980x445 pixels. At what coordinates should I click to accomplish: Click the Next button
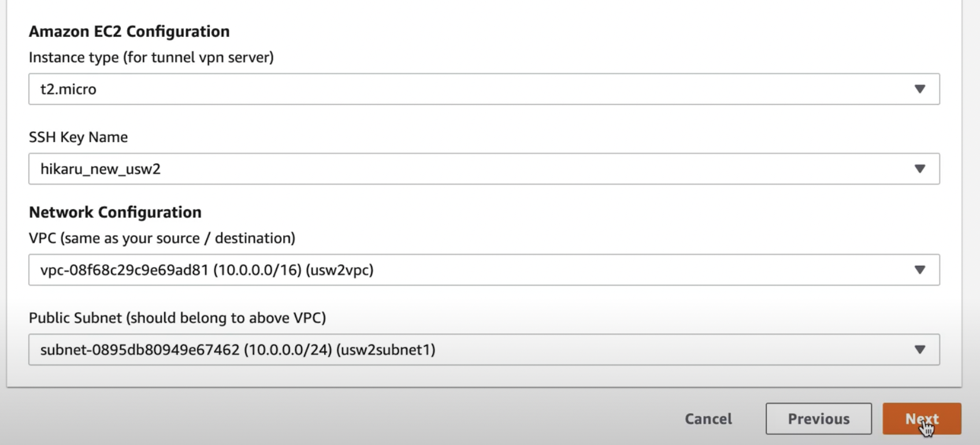922,418
